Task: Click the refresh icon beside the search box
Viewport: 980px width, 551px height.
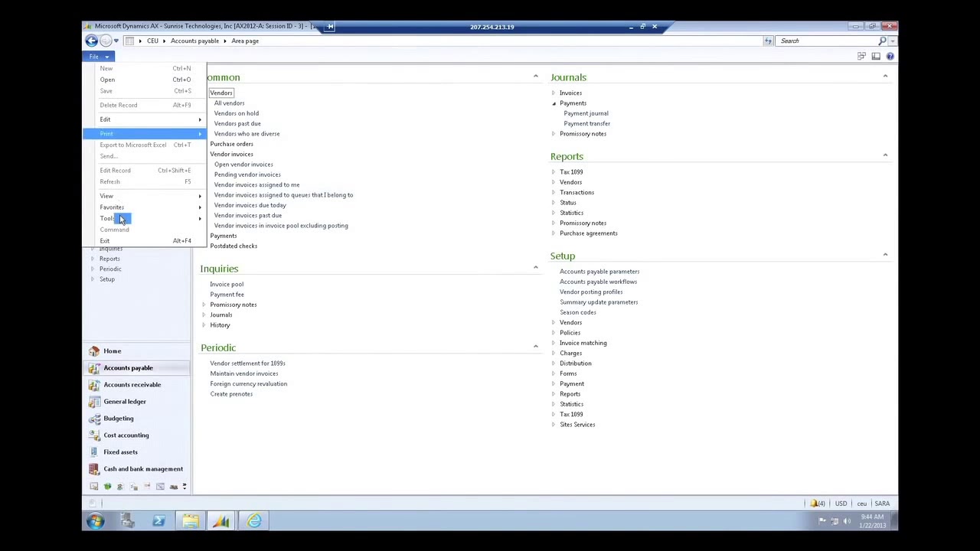Action: coord(768,41)
